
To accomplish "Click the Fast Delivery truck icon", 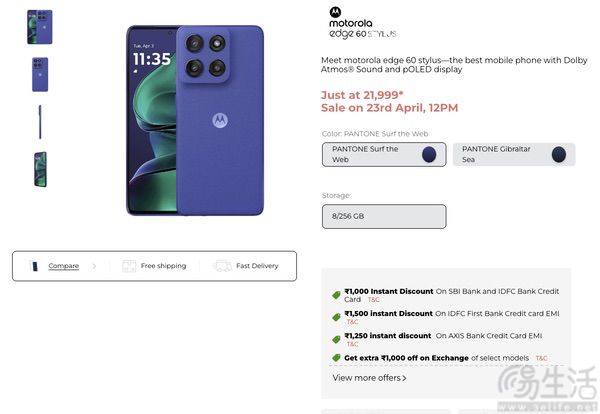I will (223, 266).
